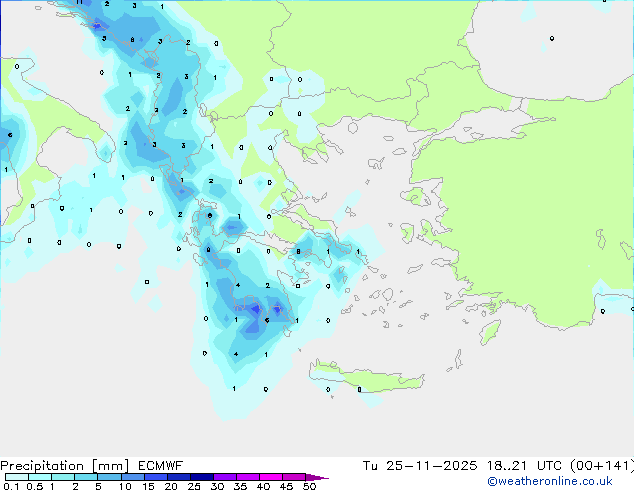Select the 2–5 mm legend color box
The width and height of the screenshot is (634, 490).
(x=86, y=477)
